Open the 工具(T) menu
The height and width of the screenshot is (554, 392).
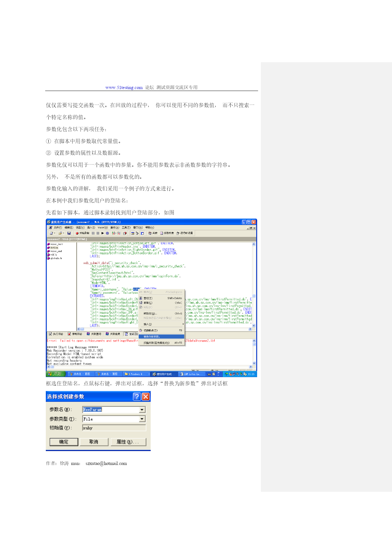126,227
